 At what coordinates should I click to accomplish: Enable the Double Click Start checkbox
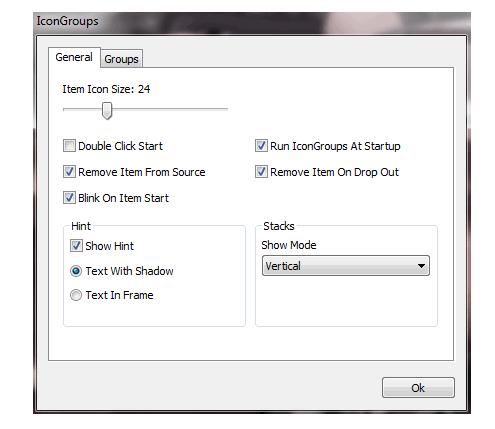coord(69,146)
